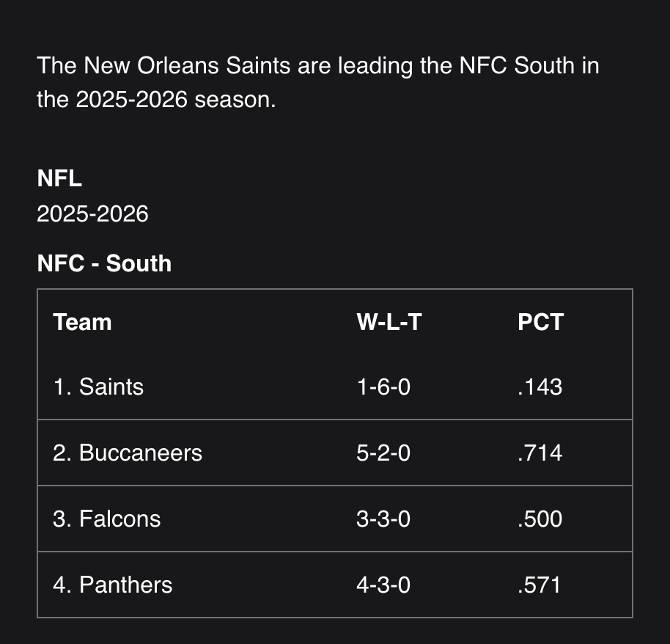
Task: Select the Saints 1-6-0 record
Action: click(383, 387)
